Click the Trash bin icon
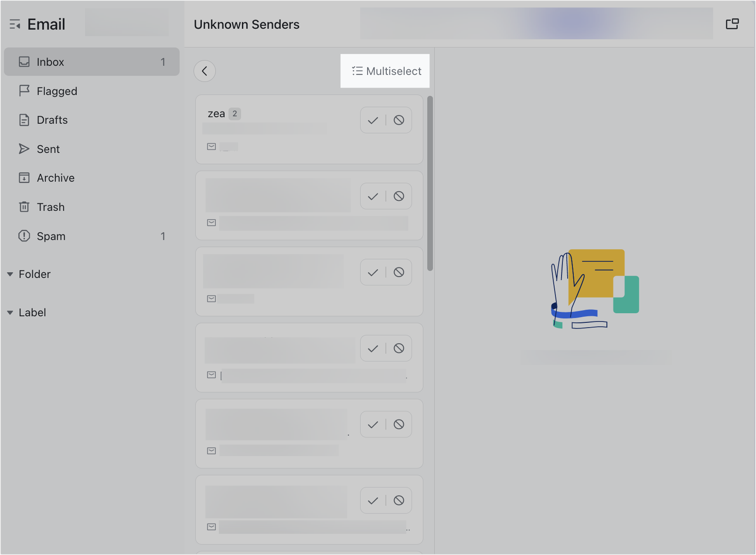The width and height of the screenshot is (756, 555). coord(24,206)
